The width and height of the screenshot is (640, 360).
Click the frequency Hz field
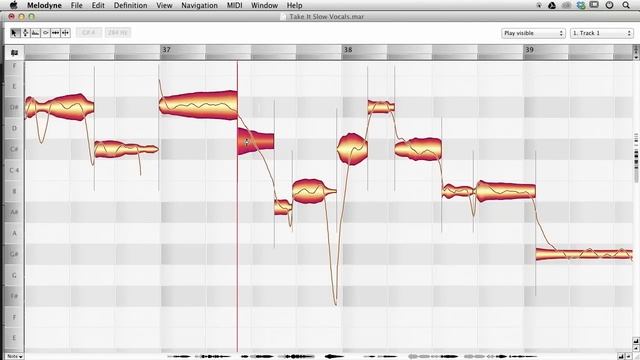click(x=118, y=33)
